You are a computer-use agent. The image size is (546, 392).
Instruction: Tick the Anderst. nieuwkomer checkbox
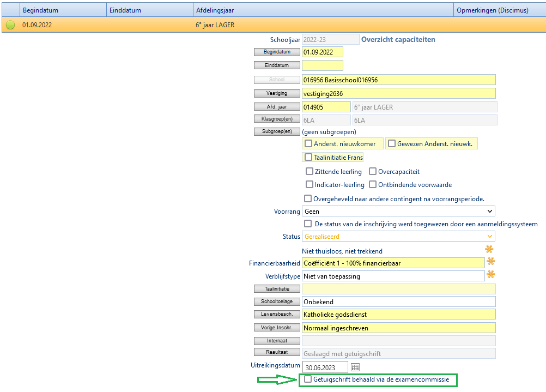point(308,143)
